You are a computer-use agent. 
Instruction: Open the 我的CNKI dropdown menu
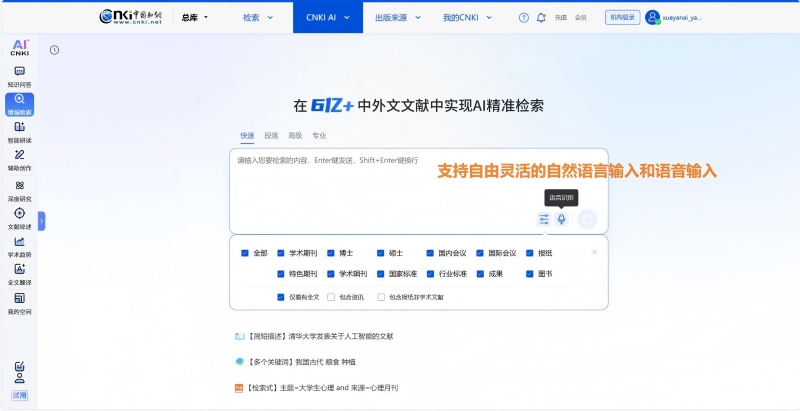(x=466, y=17)
